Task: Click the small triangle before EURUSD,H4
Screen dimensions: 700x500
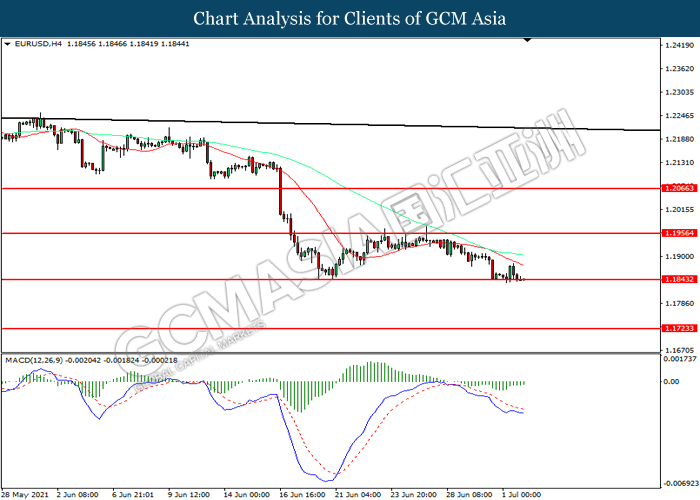Action: click(x=8, y=45)
